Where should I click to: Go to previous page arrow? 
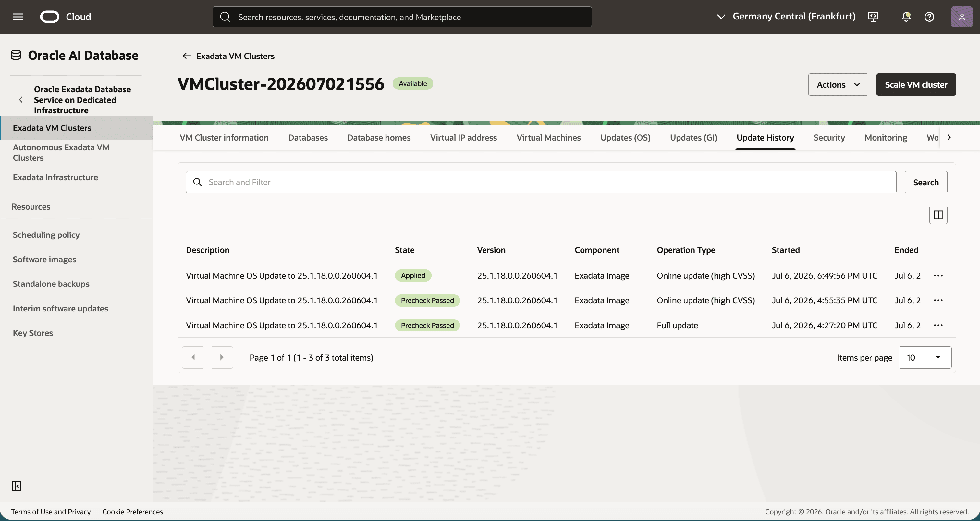(193, 357)
